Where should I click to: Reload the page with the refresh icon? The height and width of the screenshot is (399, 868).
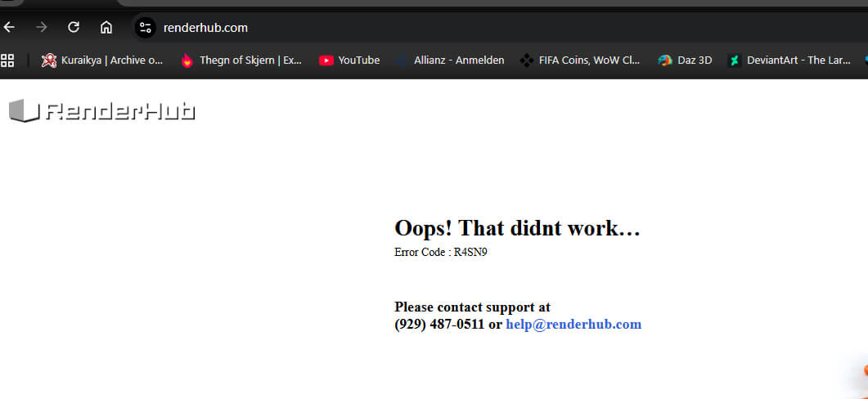(x=74, y=27)
